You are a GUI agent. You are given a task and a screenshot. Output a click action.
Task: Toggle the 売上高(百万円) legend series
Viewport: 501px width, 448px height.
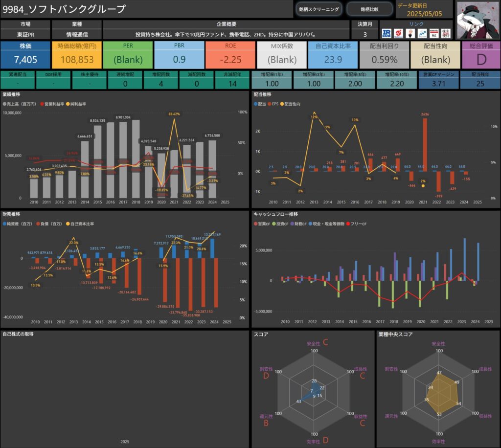[20, 104]
